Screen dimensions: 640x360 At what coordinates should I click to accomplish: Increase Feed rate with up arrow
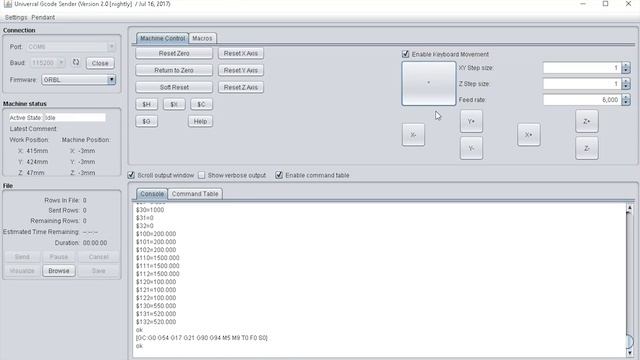click(x=626, y=97)
